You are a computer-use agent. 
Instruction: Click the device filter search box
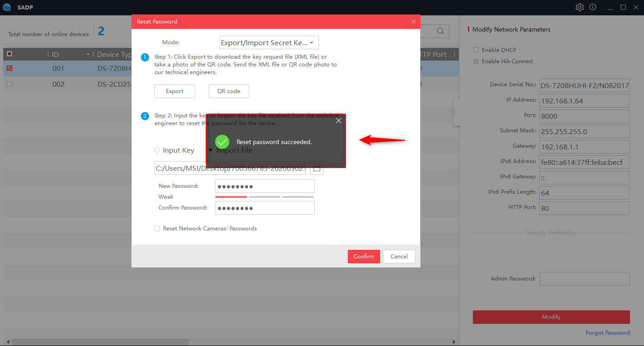click(x=434, y=31)
